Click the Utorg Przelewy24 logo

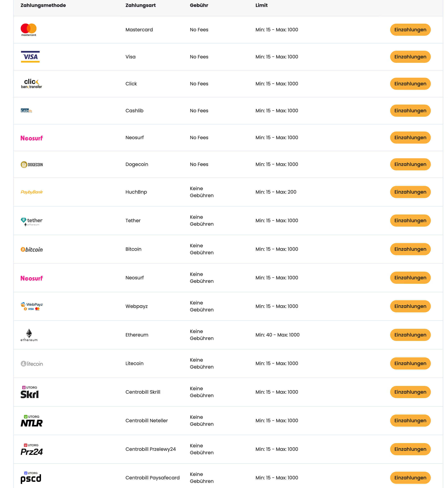31,449
